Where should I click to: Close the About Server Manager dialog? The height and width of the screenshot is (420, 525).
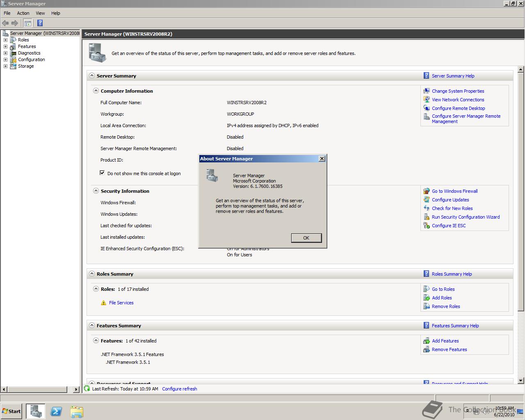tap(322, 159)
